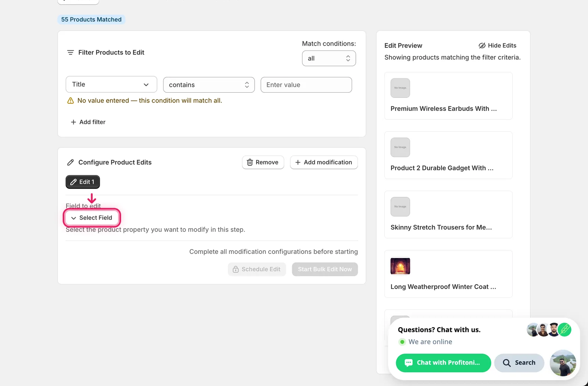
Task: Click the plus icon in Add modification
Action: pyautogui.click(x=298, y=162)
